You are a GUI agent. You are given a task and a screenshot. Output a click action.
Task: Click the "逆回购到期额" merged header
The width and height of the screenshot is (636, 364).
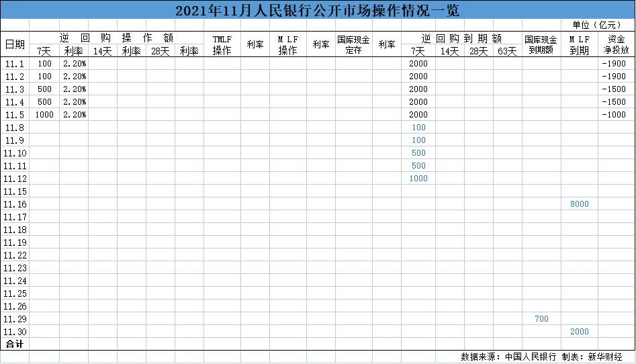pyautogui.click(x=461, y=38)
